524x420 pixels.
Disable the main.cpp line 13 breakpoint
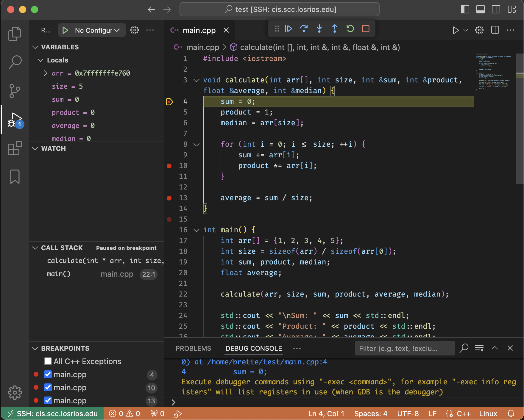[x=48, y=400]
